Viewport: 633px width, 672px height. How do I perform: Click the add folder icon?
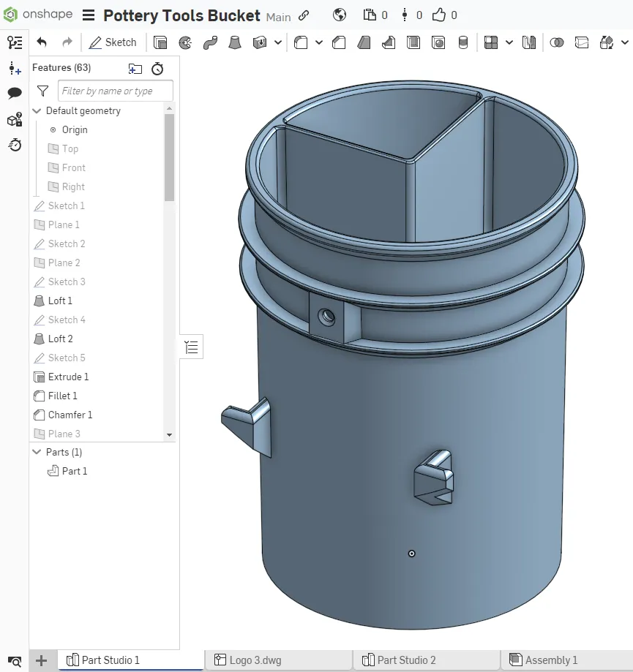[135, 69]
